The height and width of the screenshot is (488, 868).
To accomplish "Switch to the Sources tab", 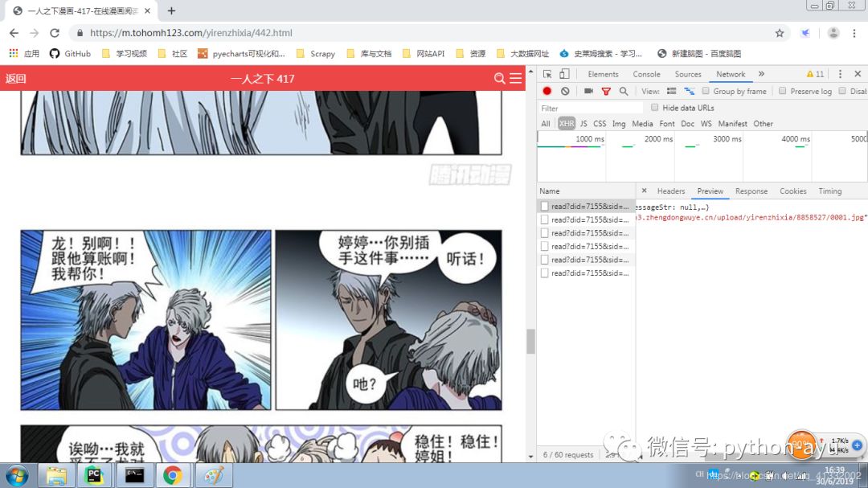I will coord(687,74).
